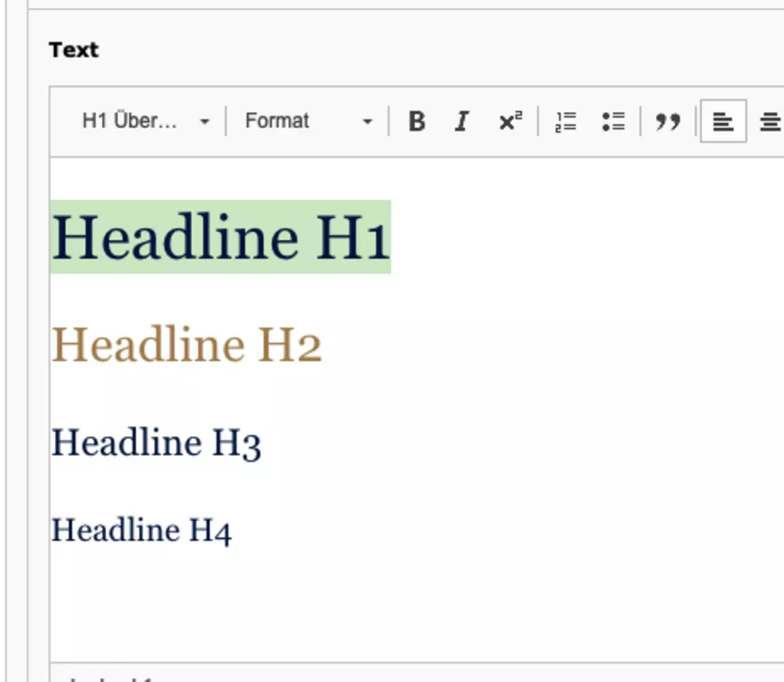The width and height of the screenshot is (784, 682).
Task: Click on the Headline H2 text
Action: pos(187,345)
